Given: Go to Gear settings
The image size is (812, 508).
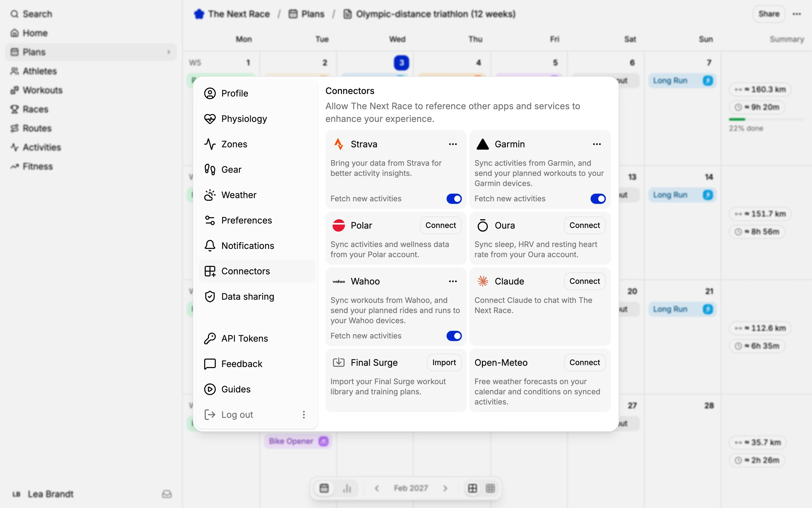Looking at the screenshot, I should tap(257, 169).
